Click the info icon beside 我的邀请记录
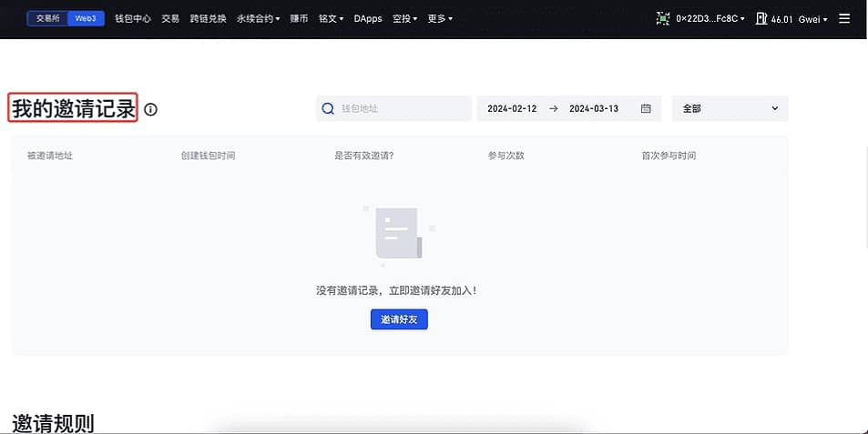Viewport: 868px width, 434px height. tap(151, 109)
